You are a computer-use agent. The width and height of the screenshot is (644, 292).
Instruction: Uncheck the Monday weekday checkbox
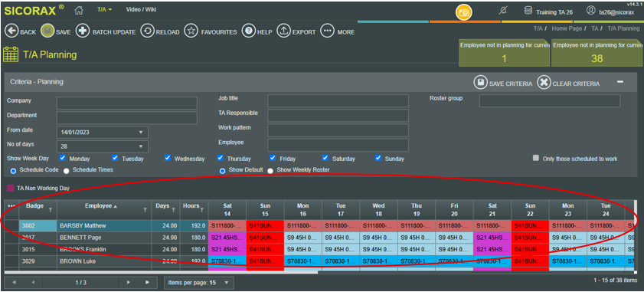pos(63,158)
